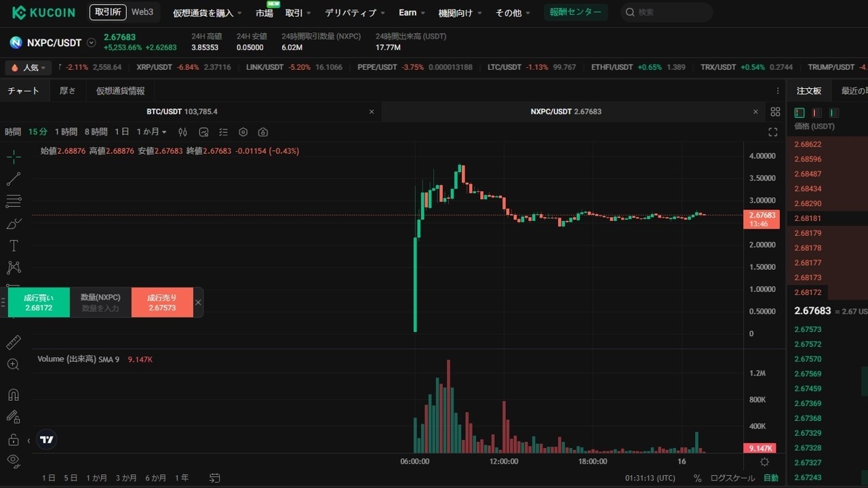Toggle the magnet snap mode
Screen dimensions: 868x488
click(x=14, y=394)
